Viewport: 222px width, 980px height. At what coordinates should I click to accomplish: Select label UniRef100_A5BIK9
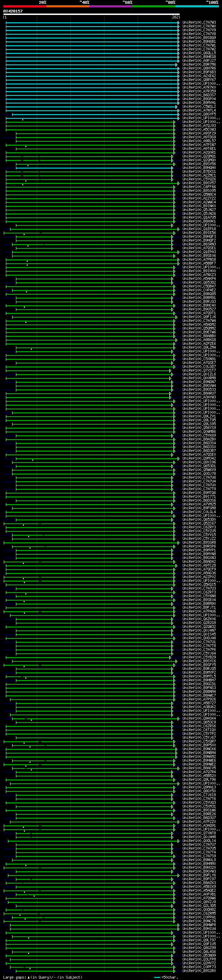point(199,886)
